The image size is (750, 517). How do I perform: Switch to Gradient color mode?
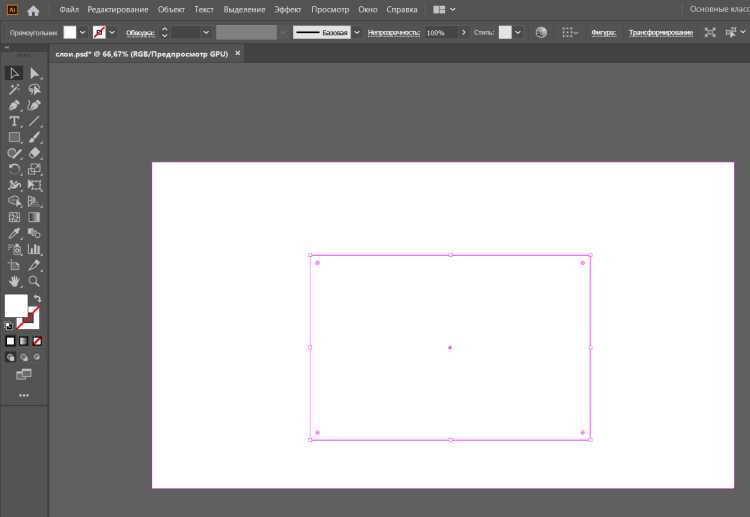(x=23, y=341)
